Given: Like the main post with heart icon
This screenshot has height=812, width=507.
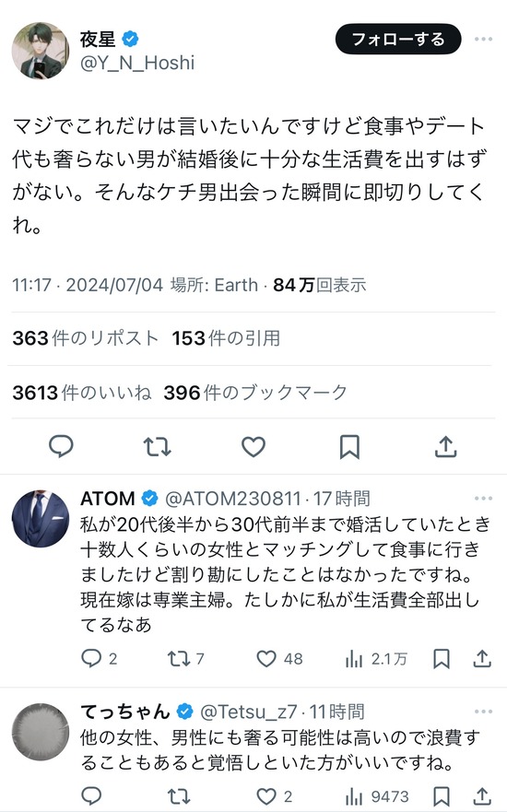Looking at the screenshot, I should [253, 446].
